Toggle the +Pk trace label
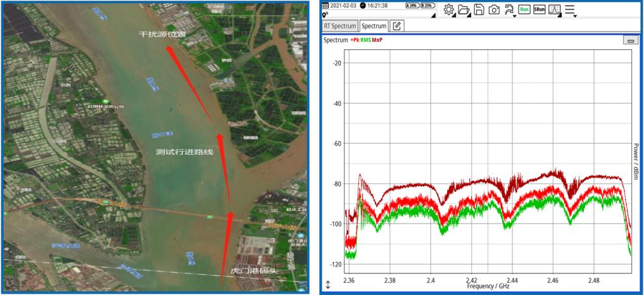 click(355, 40)
